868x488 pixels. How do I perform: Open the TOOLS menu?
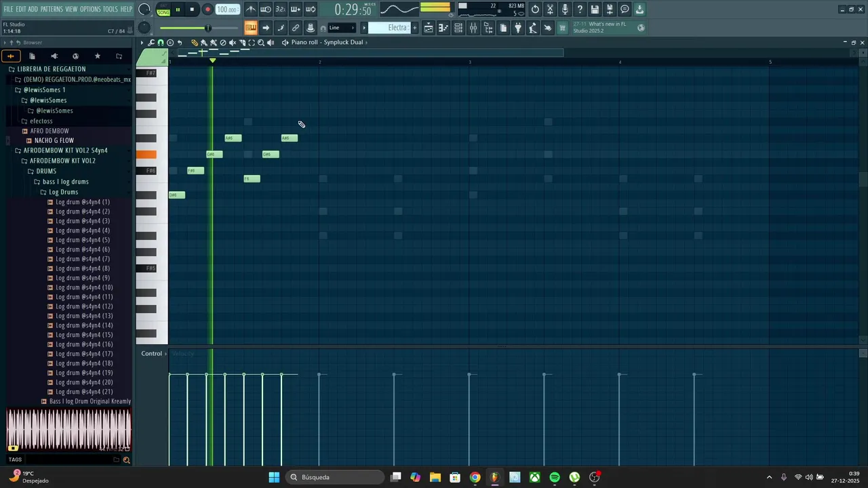(x=111, y=9)
